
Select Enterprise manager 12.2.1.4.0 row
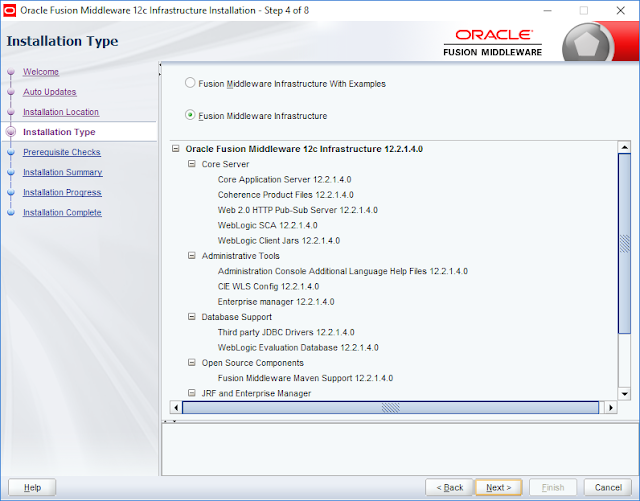pyautogui.click(x=276, y=302)
